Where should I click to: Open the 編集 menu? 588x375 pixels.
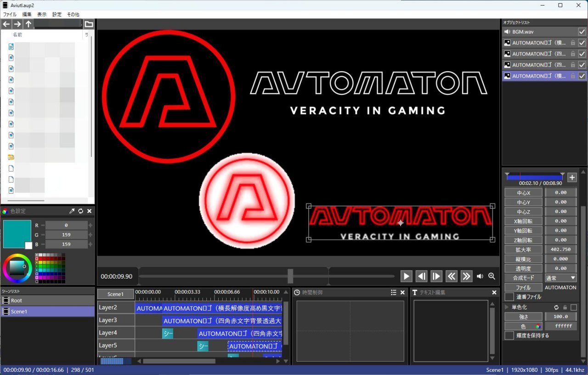pos(27,15)
